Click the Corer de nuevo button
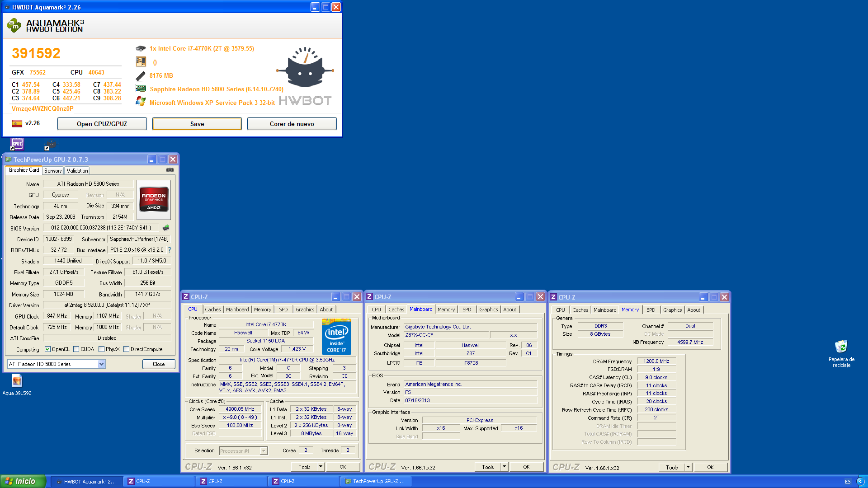The width and height of the screenshot is (868, 488). coord(292,124)
